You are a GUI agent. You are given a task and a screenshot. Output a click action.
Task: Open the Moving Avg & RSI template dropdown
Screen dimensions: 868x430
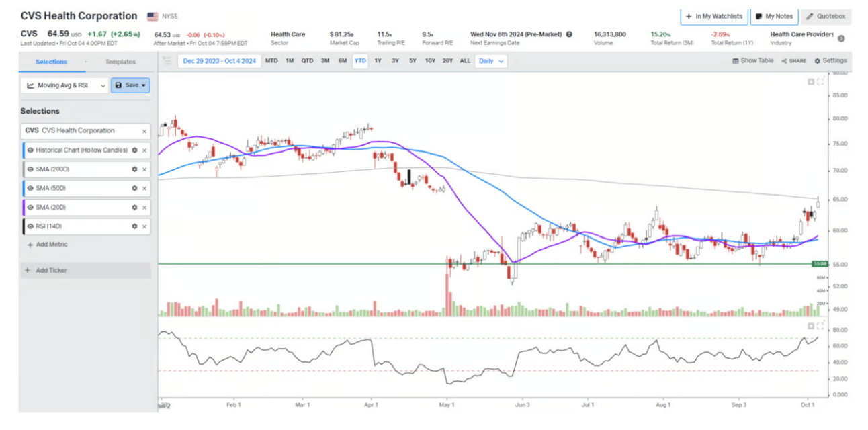pos(64,85)
